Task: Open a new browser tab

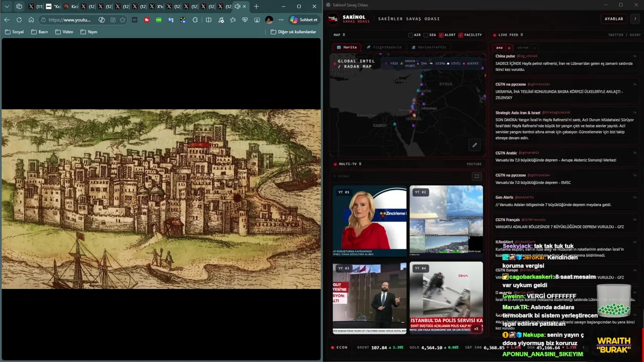Action: (x=256, y=7)
